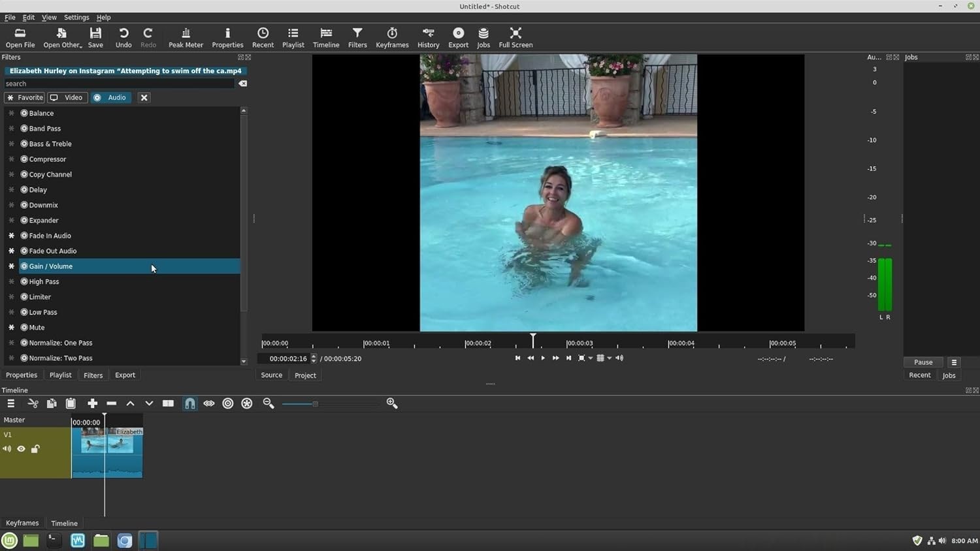Open the timeline hamburger menu

coord(11,403)
